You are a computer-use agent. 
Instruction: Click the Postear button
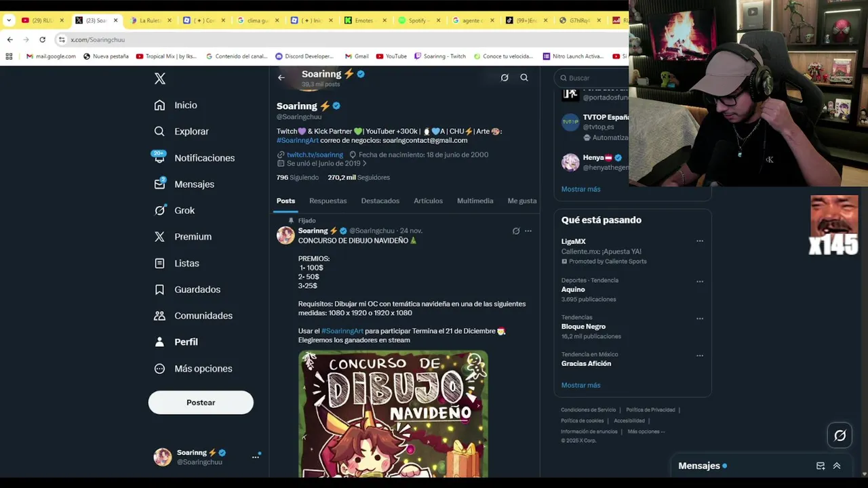point(201,403)
